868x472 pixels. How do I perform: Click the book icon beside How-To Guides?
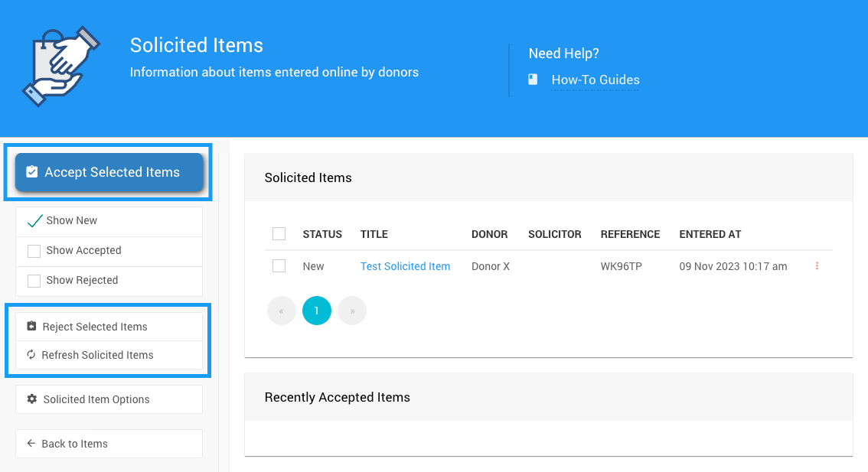coord(533,80)
